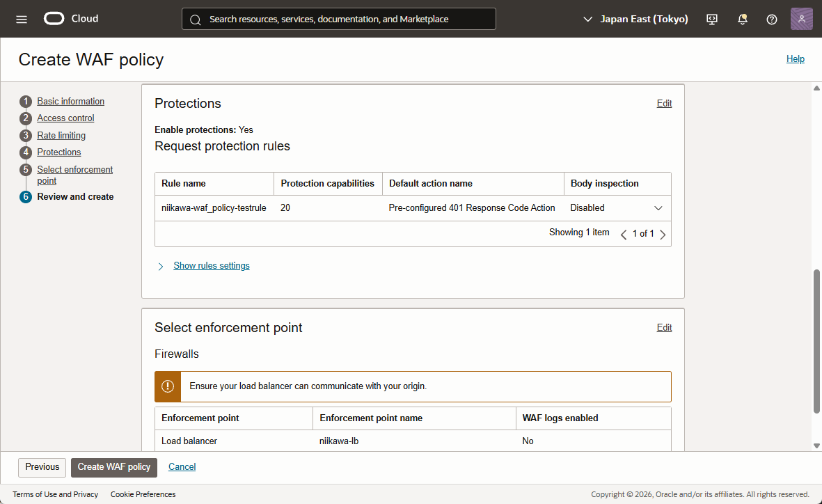Image resolution: width=822 pixels, height=504 pixels.
Task: Open the help question mark icon
Action: pyautogui.click(x=772, y=19)
